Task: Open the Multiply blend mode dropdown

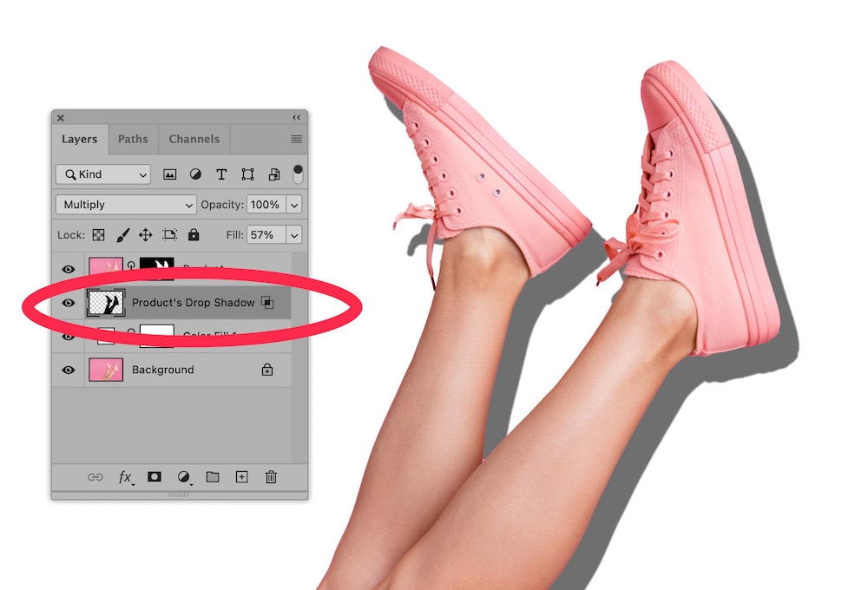Action: pos(127,205)
